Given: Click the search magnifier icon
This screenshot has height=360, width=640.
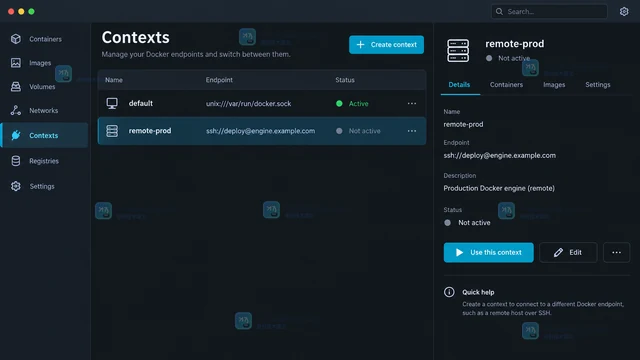Looking at the screenshot, I should [499, 11].
